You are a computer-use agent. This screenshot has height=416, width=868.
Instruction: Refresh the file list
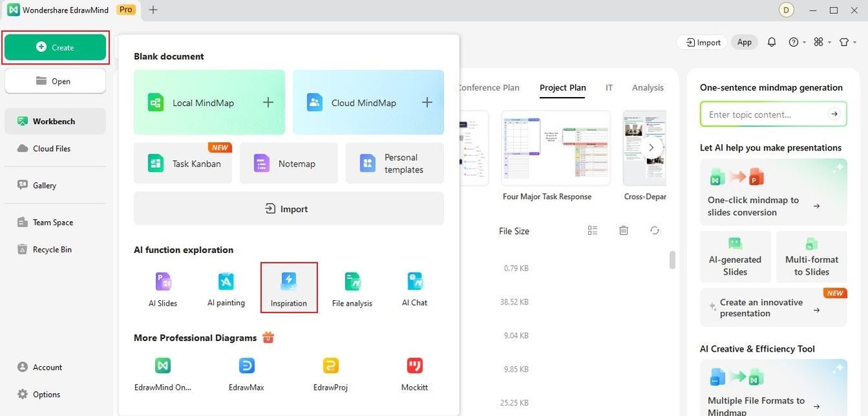(x=655, y=231)
